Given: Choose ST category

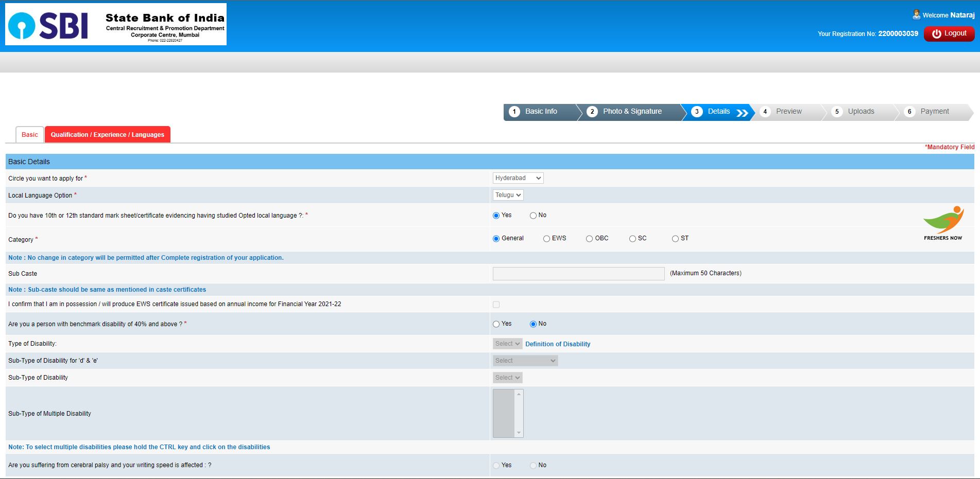Looking at the screenshot, I should tap(676, 239).
